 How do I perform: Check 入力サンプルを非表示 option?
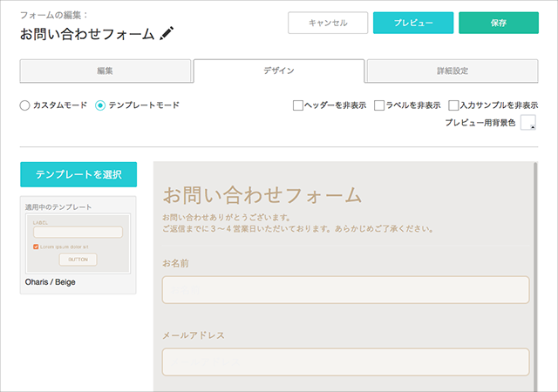tap(453, 105)
